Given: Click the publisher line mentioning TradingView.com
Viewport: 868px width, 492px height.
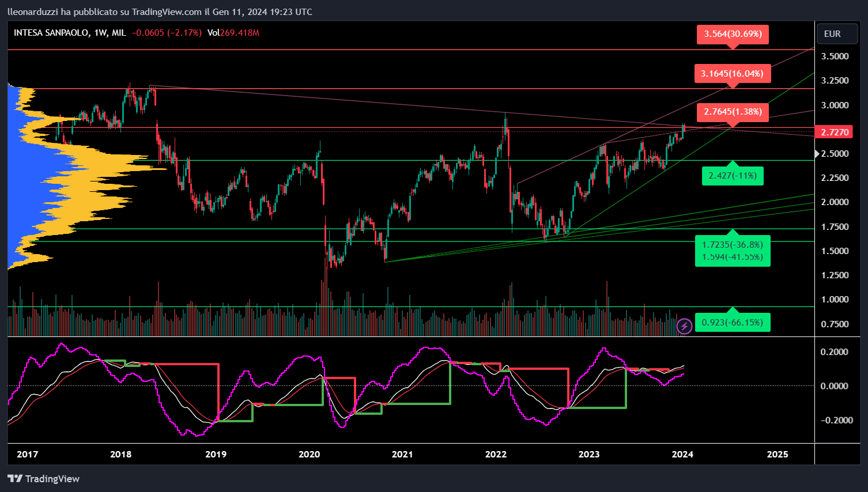Looking at the screenshot, I should coord(160,12).
